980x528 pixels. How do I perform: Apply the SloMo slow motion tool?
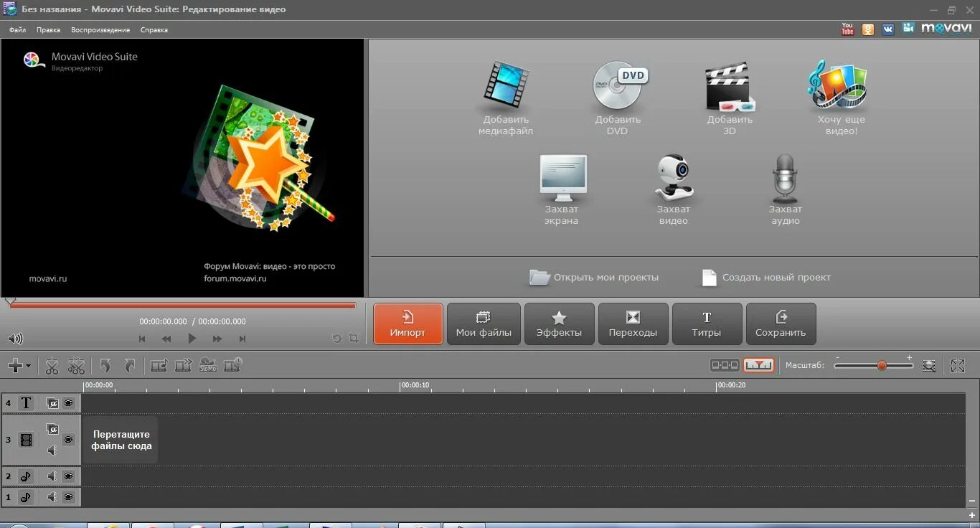[x=208, y=365]
